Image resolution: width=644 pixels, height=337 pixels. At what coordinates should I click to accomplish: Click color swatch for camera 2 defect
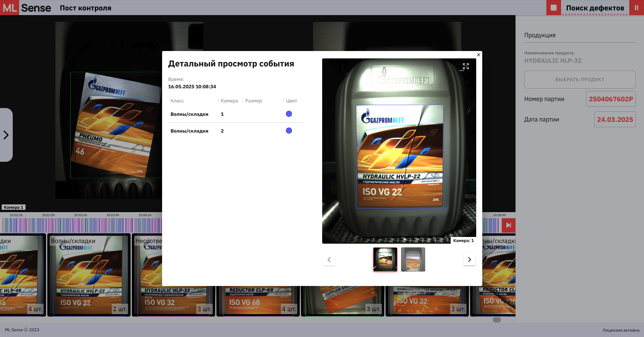(x=289, y=131)
